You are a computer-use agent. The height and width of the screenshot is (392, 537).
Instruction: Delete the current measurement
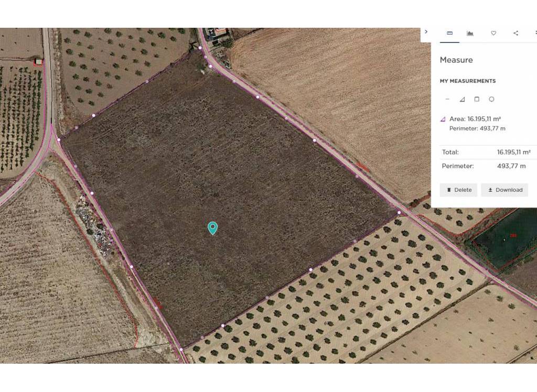tap(458, 190)
